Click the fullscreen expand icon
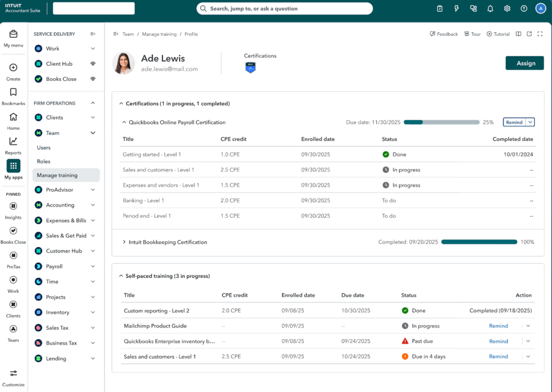 pos(540,34)
